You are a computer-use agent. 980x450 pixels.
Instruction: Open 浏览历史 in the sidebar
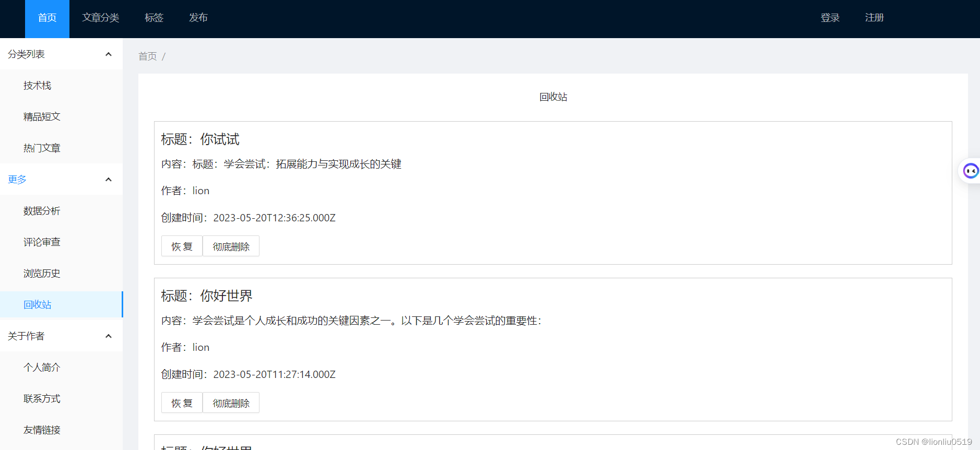click(x=61, y=273)
